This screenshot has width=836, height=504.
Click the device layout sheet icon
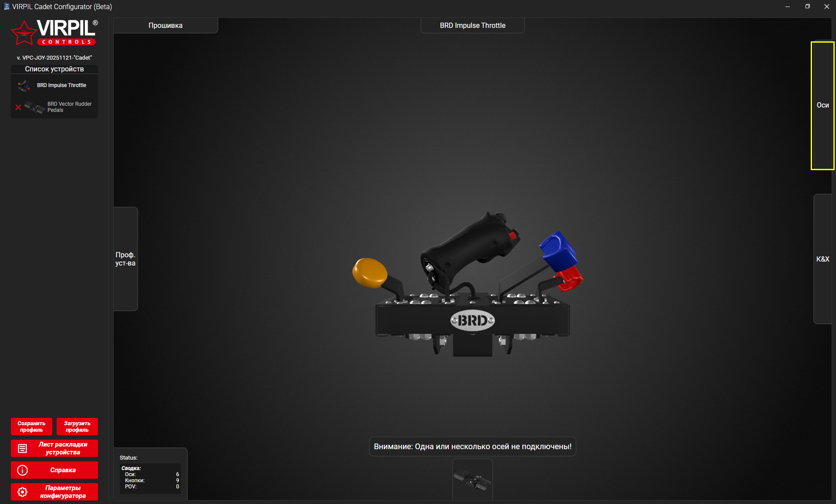(x=23, y=448)
